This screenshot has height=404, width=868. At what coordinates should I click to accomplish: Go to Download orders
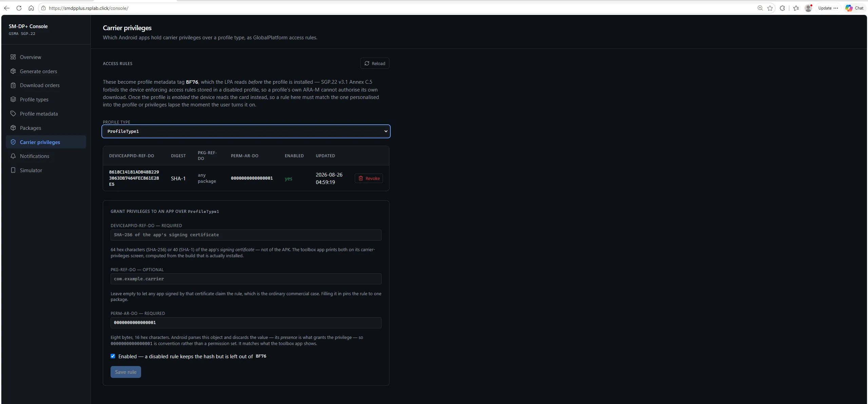(46, 85)
